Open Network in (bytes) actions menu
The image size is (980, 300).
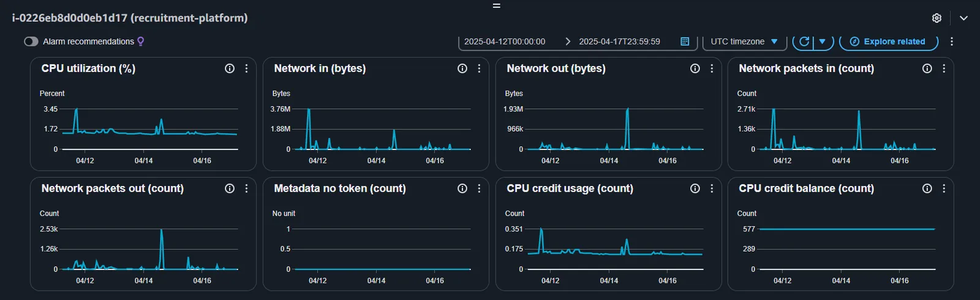(x=479, y=69)
